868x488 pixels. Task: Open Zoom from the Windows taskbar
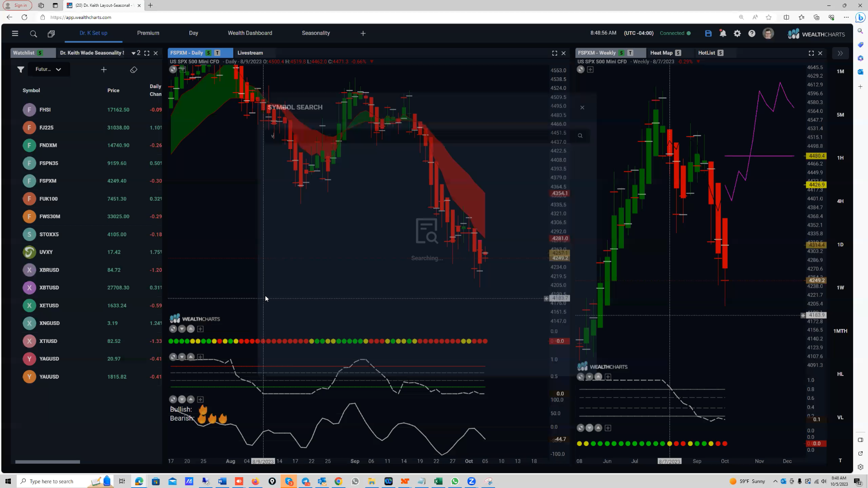pyautogui.click(x=472, y=482)
